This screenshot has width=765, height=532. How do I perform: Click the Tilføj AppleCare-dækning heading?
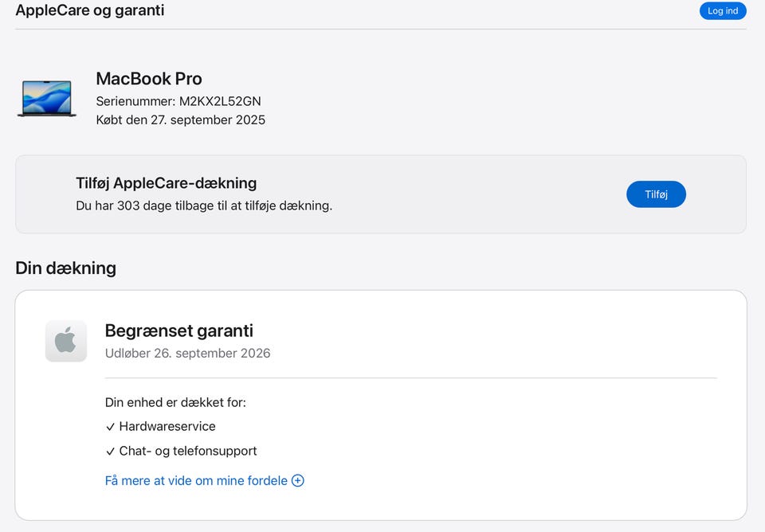click(x=166, y=183)
